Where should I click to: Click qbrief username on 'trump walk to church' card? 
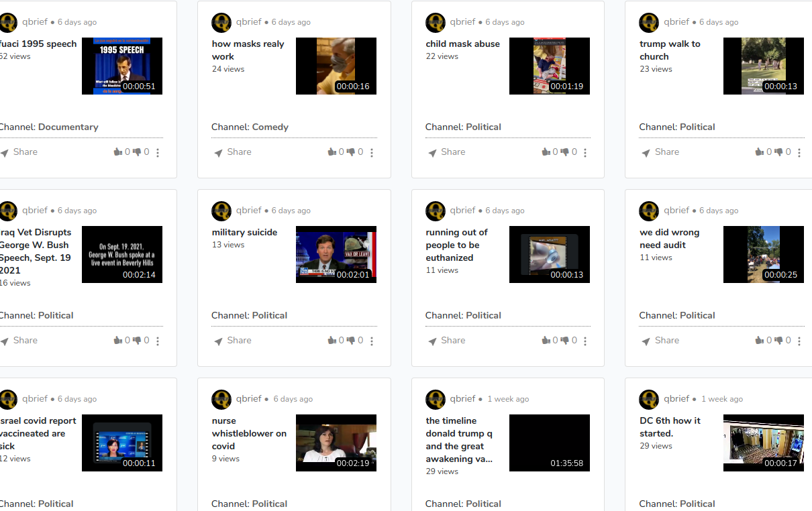(676, 21)
